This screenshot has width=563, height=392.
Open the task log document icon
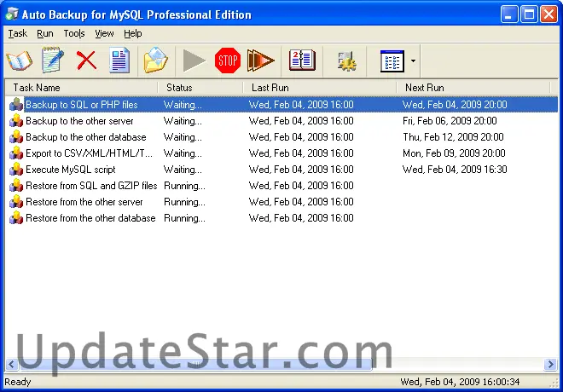(119, 61)
